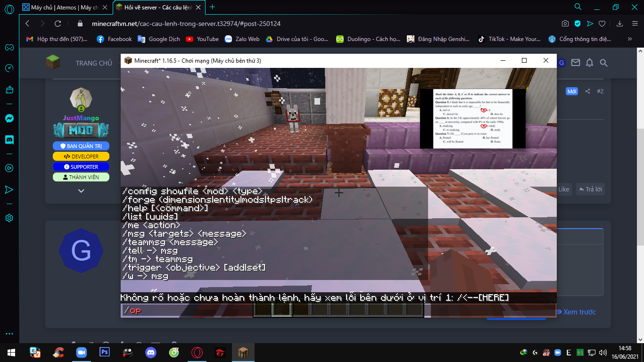644x362 pixels.
Task: Switch to the Máy chủ Aternos tab
Action: point(64,7)
